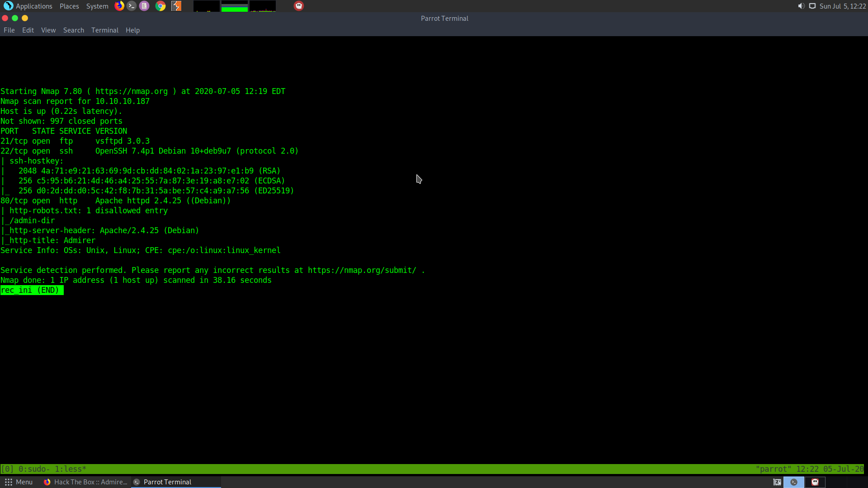Open the Search menu in terminal

pyautogui.click(x=73, y=30)
